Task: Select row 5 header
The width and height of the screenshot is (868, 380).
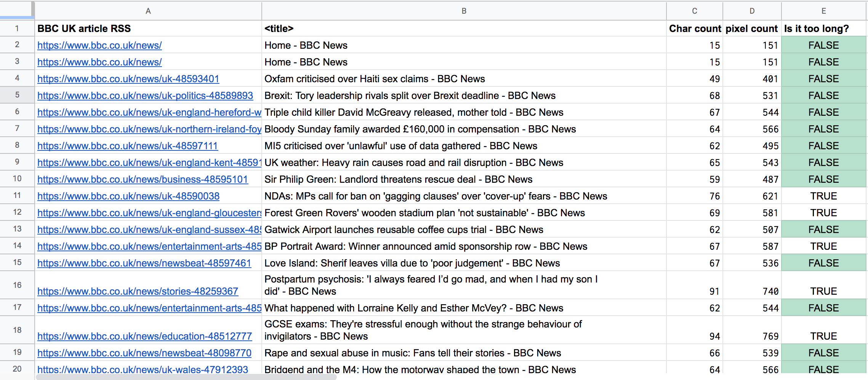Action: [17, 95]
